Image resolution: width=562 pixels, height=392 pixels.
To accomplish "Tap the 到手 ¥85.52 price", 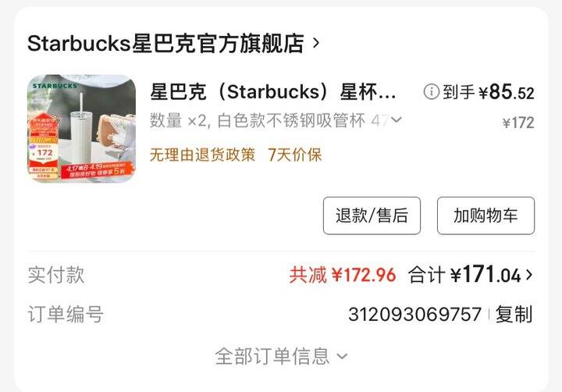I will point(488,92).
